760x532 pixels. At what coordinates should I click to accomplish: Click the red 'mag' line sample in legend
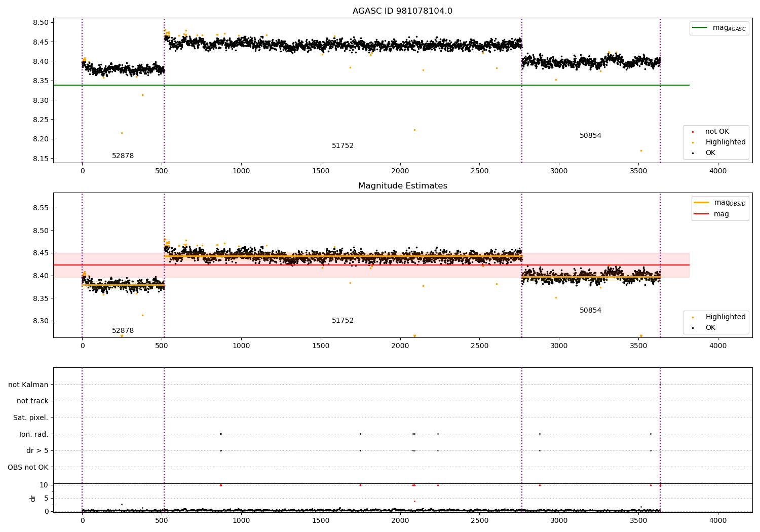tap(701, 214)
